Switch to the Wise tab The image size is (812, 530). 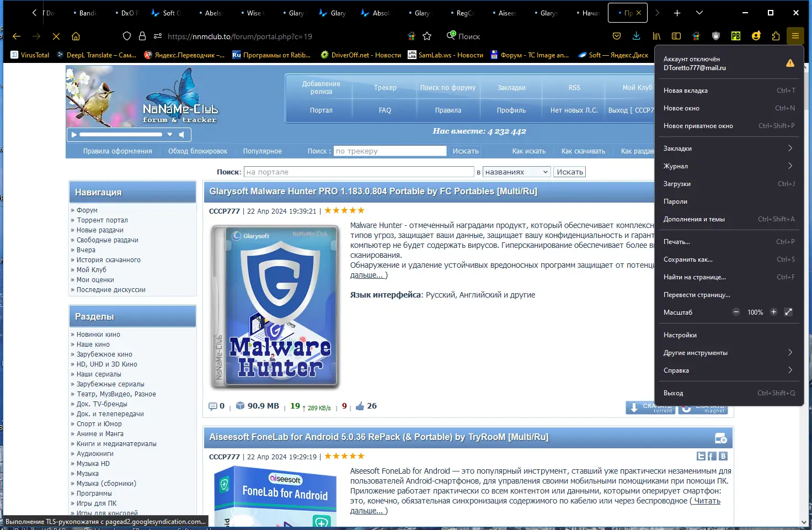[x=253, y=13]
